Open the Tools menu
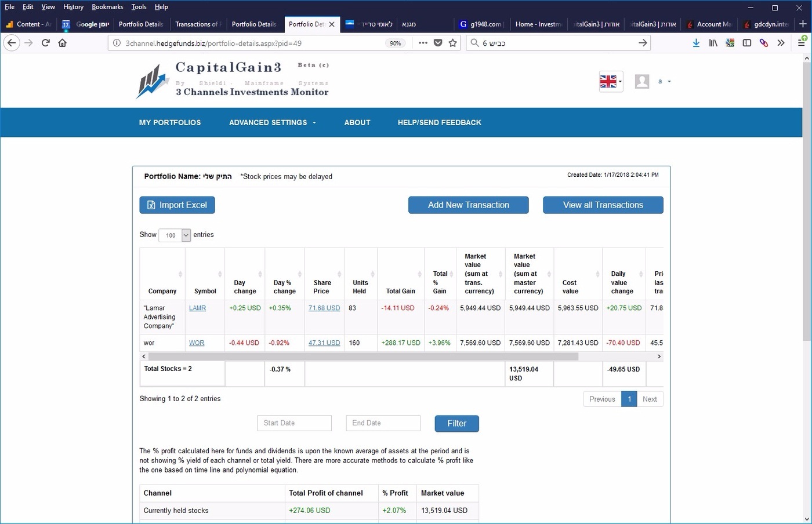This screenshot has height=524, width=812. click(139, 7)
